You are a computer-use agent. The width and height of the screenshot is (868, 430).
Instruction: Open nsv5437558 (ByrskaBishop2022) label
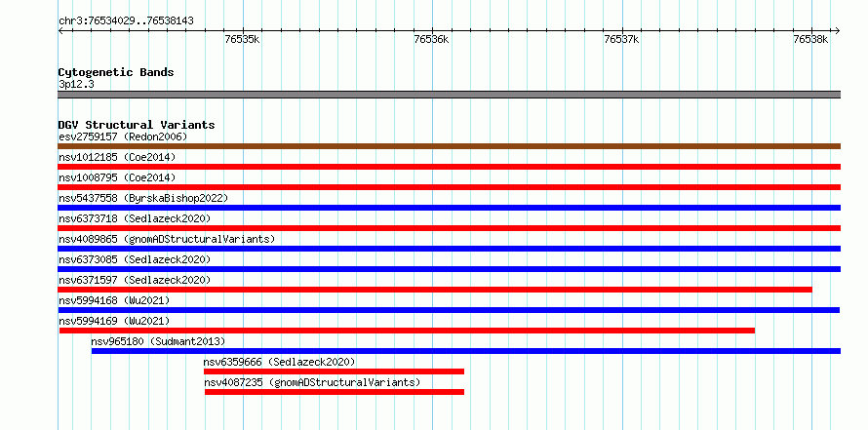tap(143, 198)
